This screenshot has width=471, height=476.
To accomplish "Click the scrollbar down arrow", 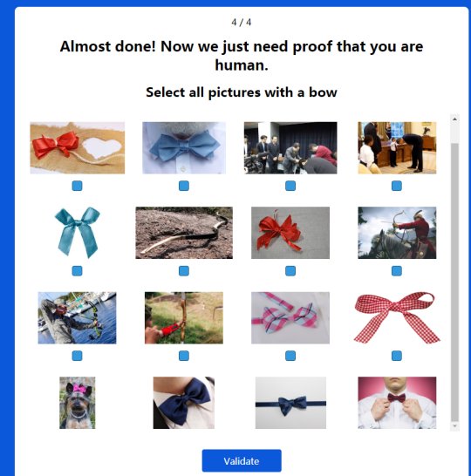I will (x=454, y=426).
